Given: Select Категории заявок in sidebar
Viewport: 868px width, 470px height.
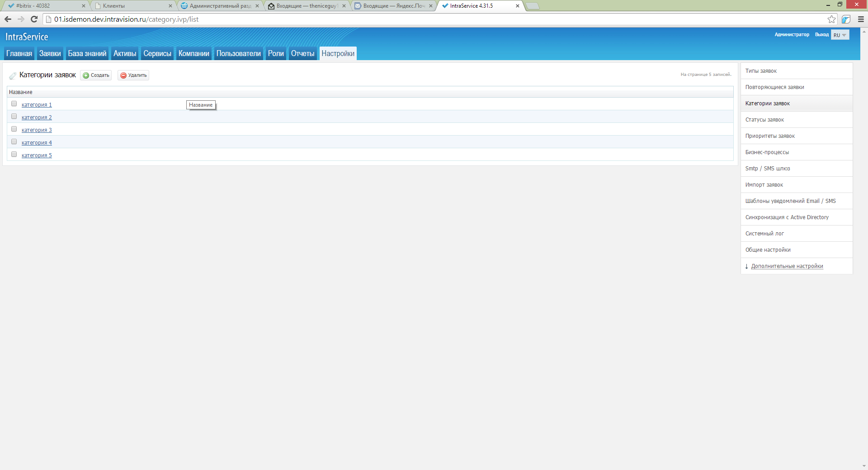Looking at the screenshot, I should tap(797, 103).
